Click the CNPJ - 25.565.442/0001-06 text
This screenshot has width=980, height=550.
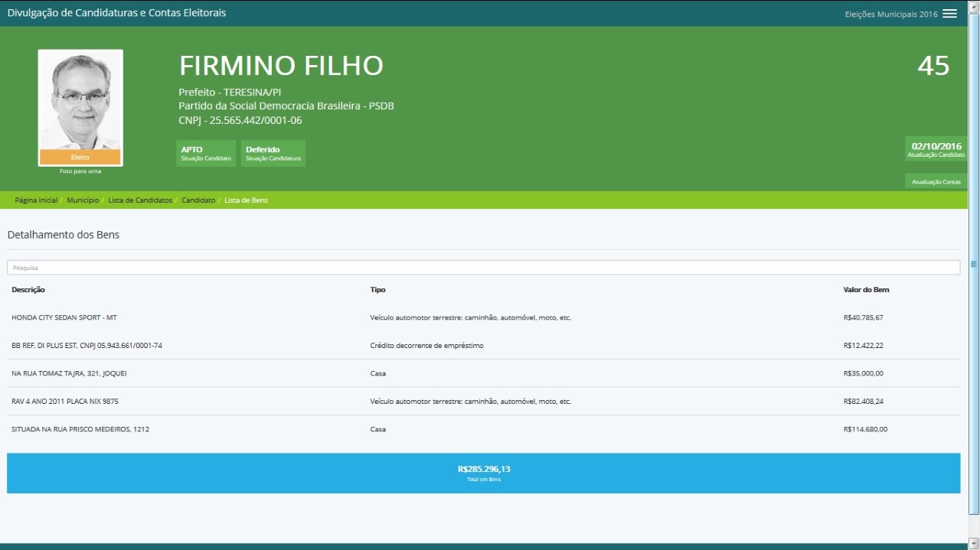tap(240, 120)
